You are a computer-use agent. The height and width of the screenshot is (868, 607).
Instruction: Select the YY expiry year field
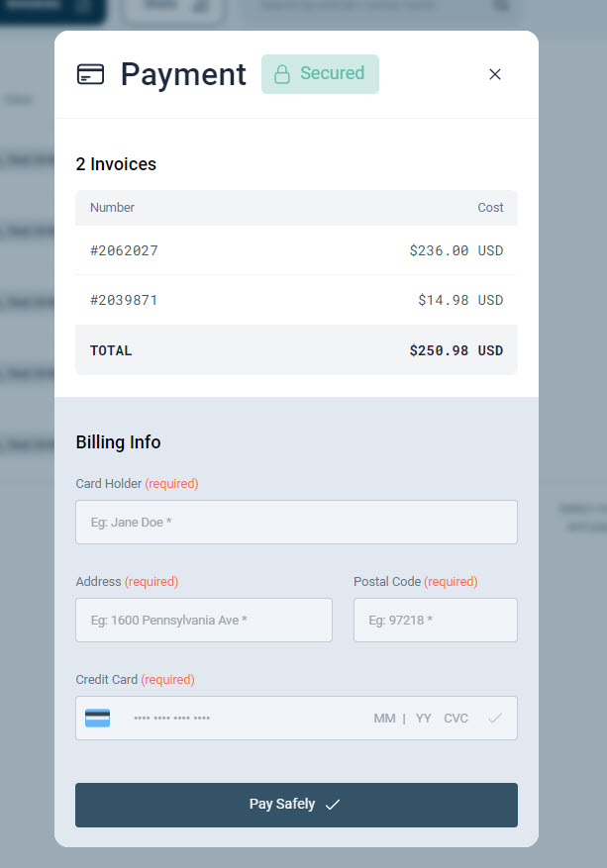(424, 719)
